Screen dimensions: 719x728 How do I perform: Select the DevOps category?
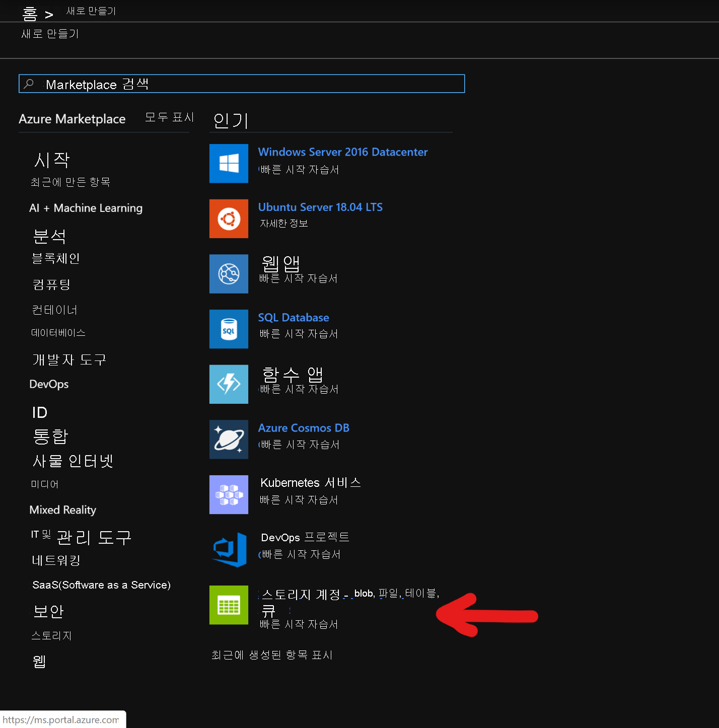coord(49,384)
